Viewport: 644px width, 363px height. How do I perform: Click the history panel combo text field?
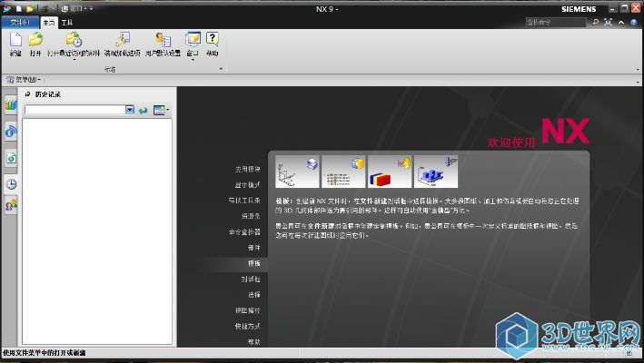point(74,110)
